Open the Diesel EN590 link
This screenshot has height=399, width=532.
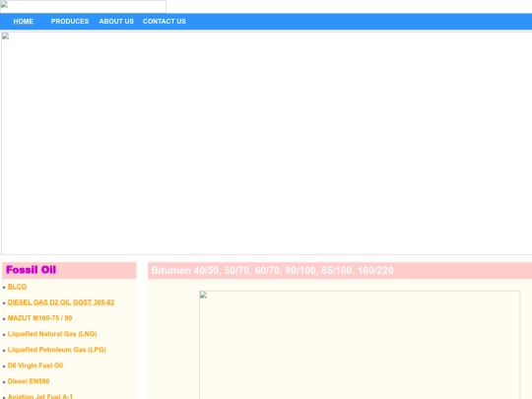pos(29,381)
